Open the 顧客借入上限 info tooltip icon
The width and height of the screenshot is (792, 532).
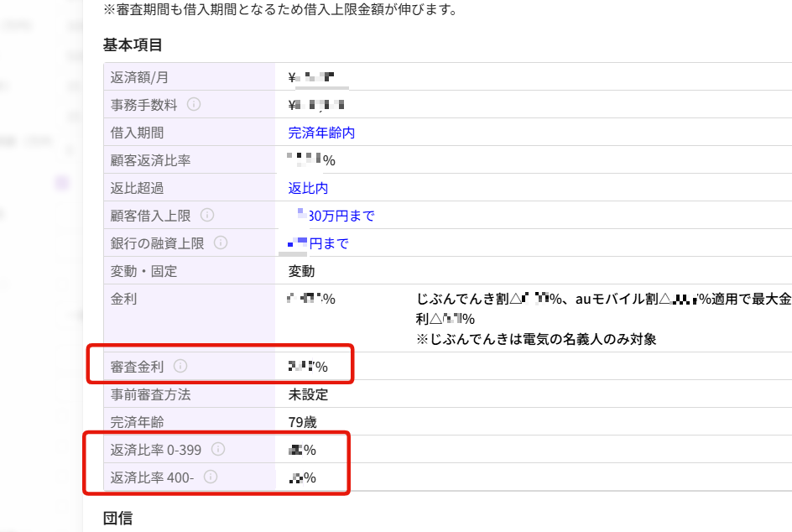coord(207,216)
